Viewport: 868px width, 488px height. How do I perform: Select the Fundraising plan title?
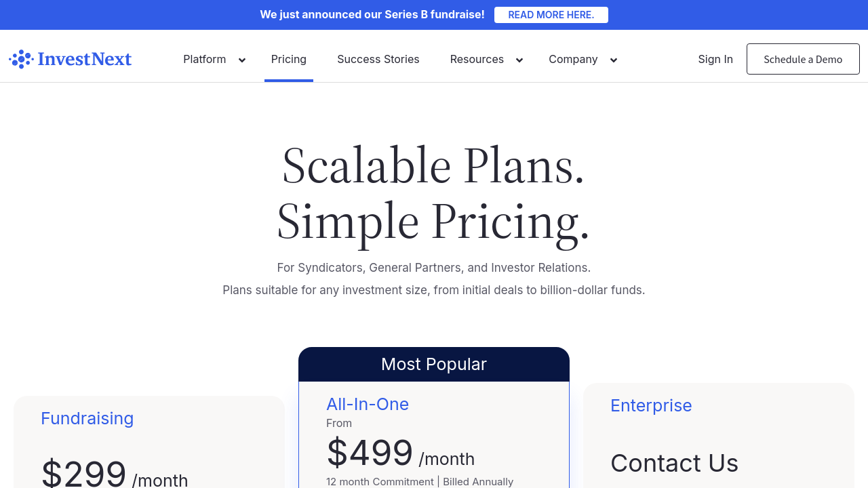[87, 419]
